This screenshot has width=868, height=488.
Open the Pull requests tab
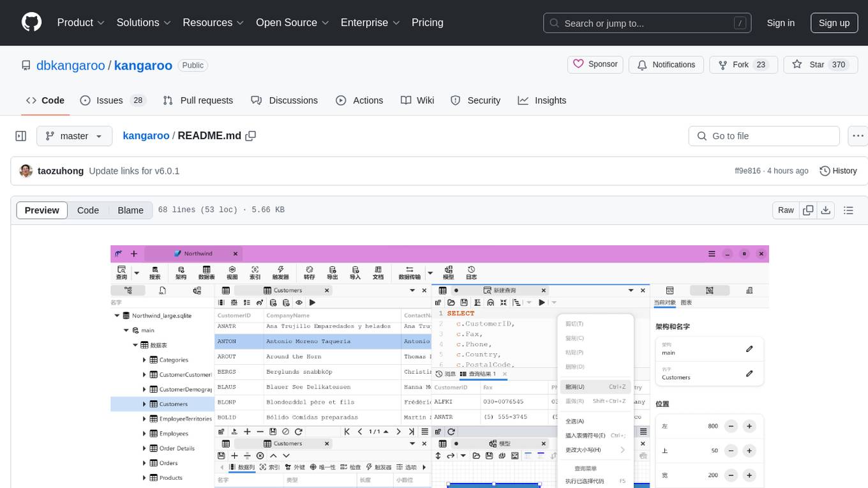(198, 100)
